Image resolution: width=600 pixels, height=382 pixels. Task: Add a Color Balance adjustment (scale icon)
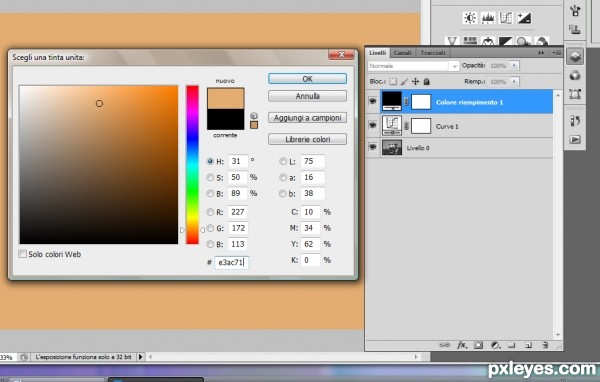488,41
